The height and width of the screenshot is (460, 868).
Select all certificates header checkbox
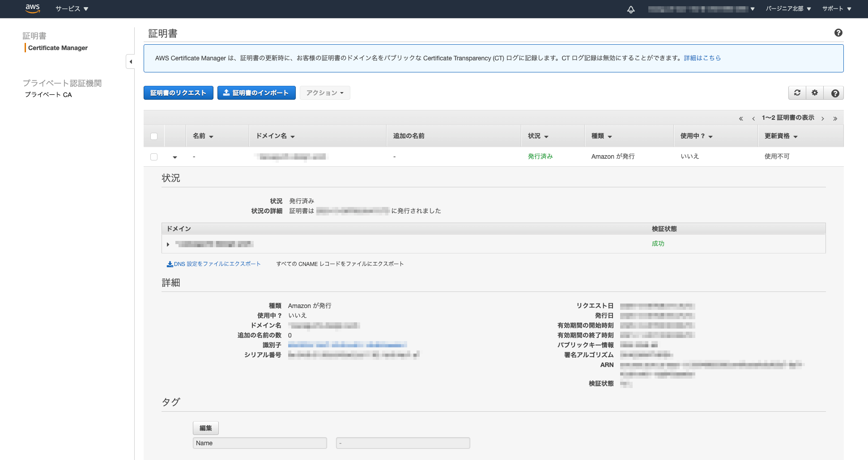pyautogui.click(x=154, y=136)
